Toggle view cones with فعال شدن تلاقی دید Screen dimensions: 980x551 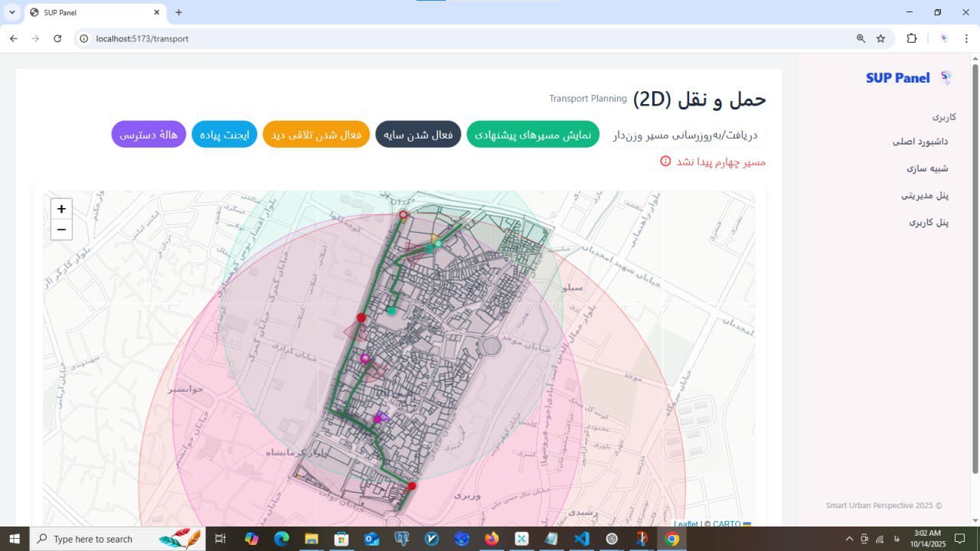(x=316, y=135)
